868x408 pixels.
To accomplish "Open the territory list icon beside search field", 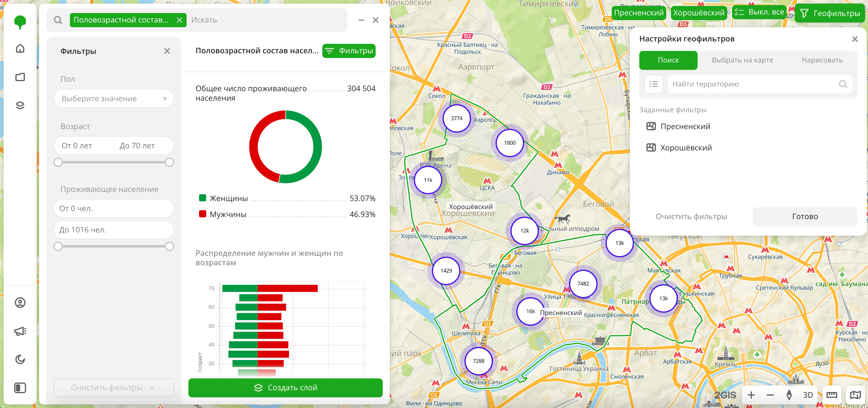I will tap(653, 84).
